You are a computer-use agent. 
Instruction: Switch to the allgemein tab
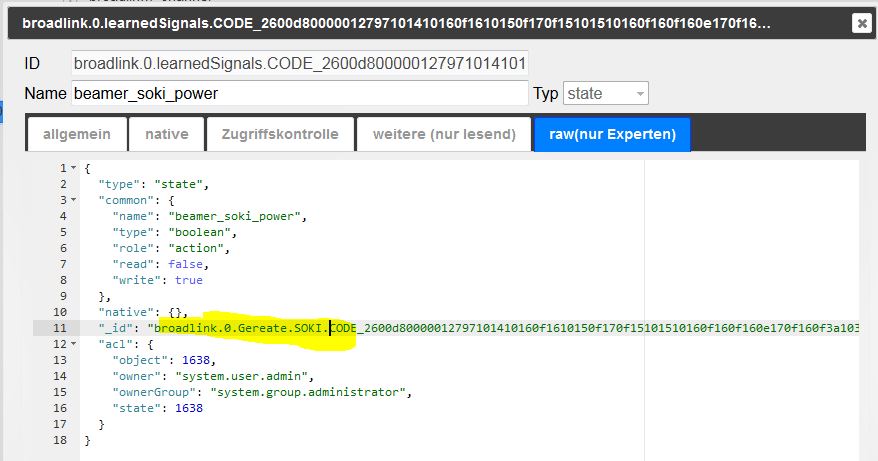(x=77, y=134)
